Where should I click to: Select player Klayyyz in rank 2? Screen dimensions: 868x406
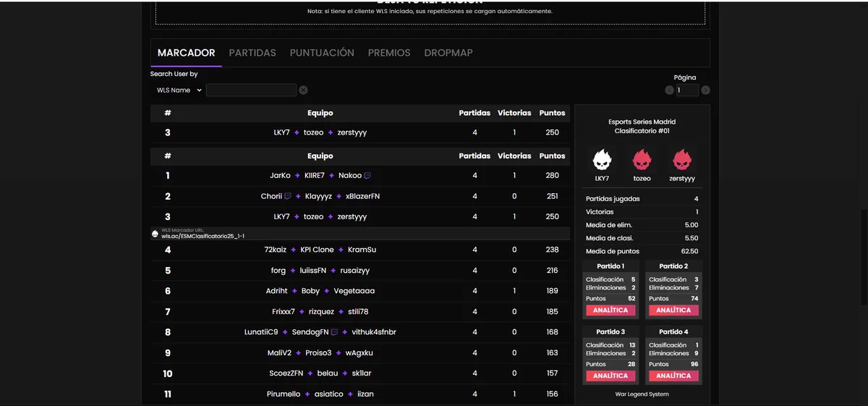(318, 196)
